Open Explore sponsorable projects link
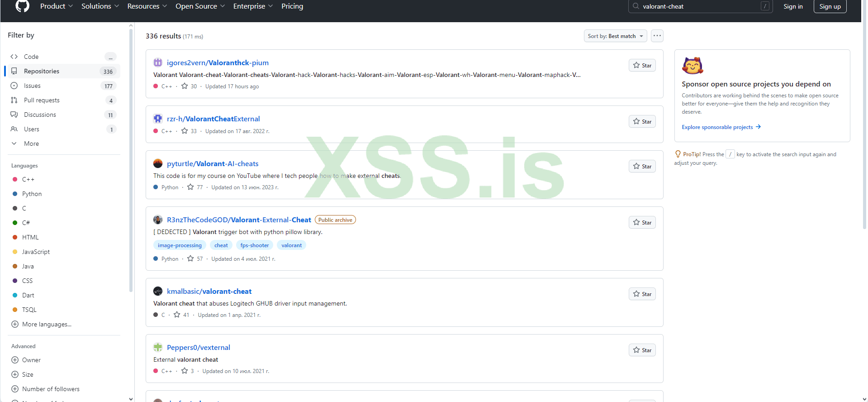868x402 pixels. pos(721,127)
